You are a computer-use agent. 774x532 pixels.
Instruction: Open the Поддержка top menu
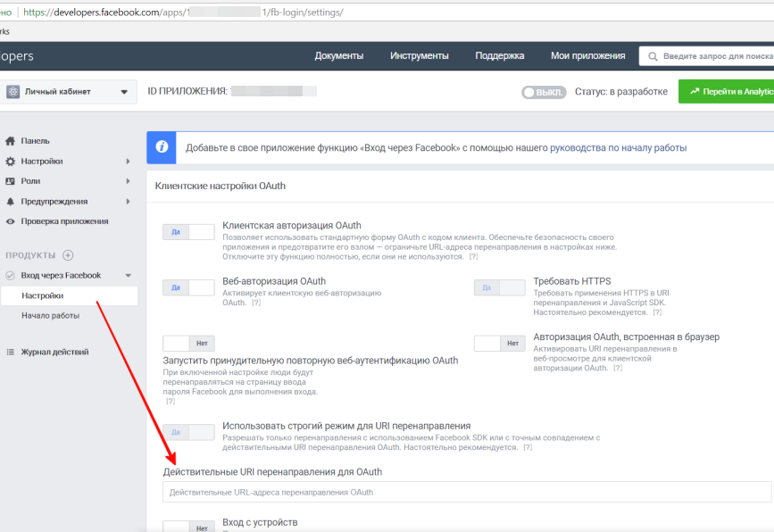coord(500,55)
